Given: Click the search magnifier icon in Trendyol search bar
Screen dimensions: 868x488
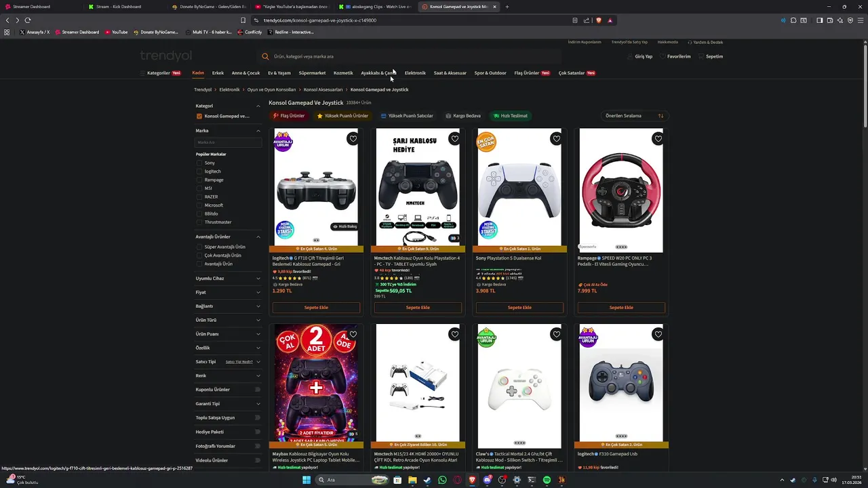Looking at the screenshot, I should click(266, 56).
